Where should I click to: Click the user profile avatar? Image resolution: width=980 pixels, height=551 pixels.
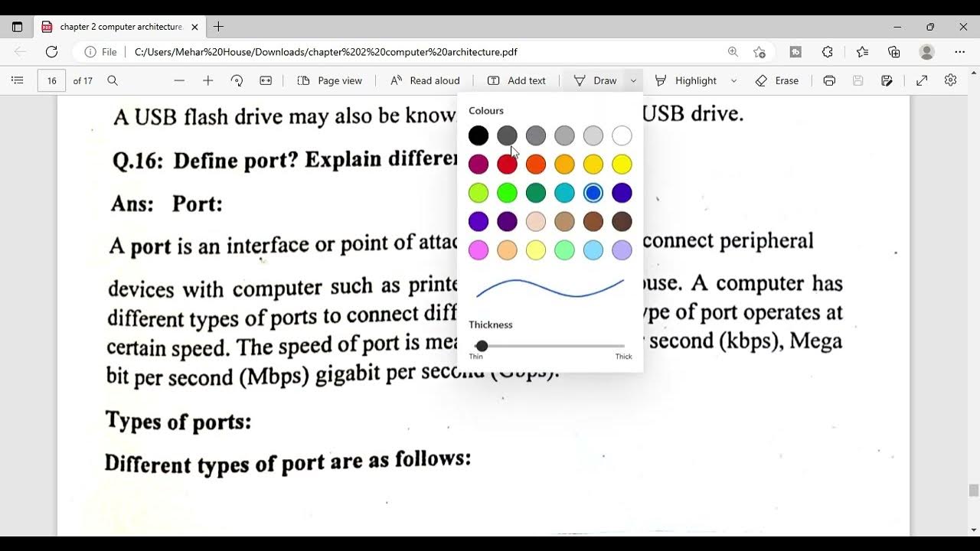[x=926, y=52]
